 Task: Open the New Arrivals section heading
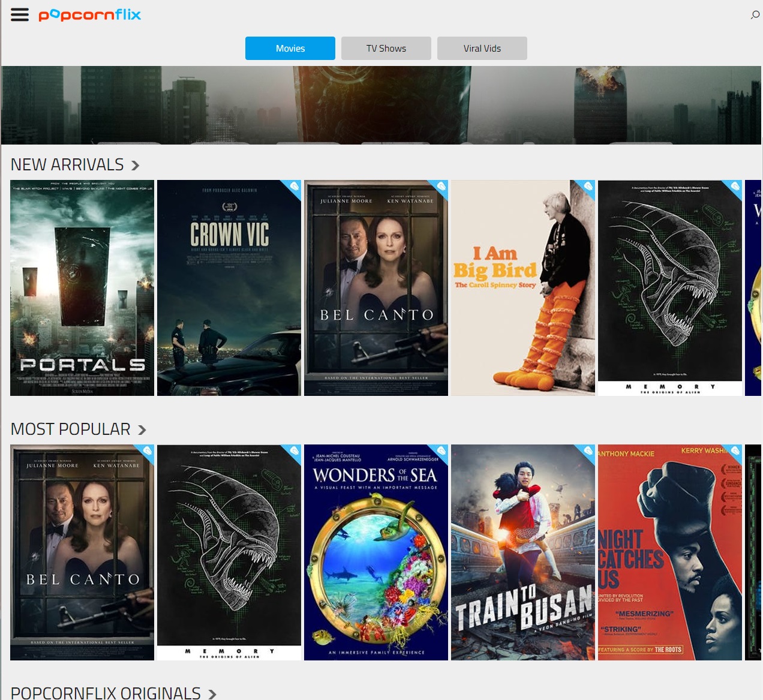pyautogui.click(x=67, y=164)
